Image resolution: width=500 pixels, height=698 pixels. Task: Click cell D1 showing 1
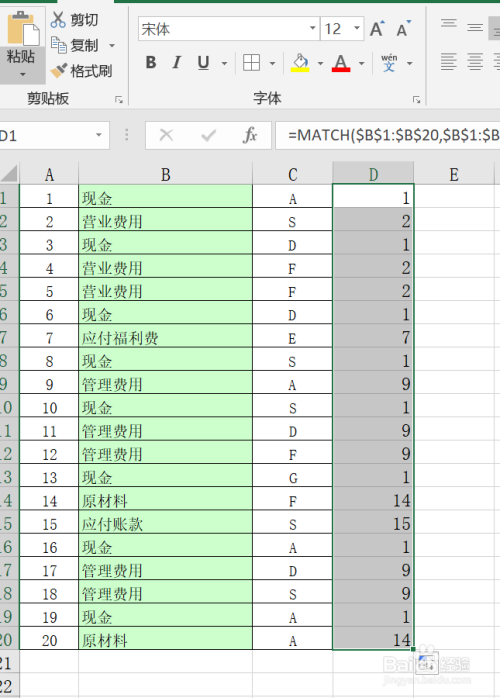(x=373, y=198)
